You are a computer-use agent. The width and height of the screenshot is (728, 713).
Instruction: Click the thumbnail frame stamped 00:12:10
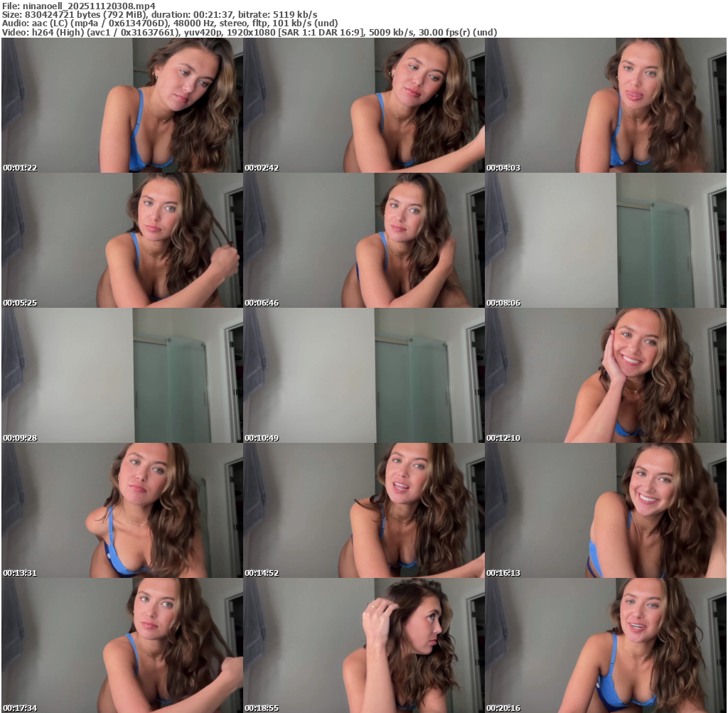[605, 375]
